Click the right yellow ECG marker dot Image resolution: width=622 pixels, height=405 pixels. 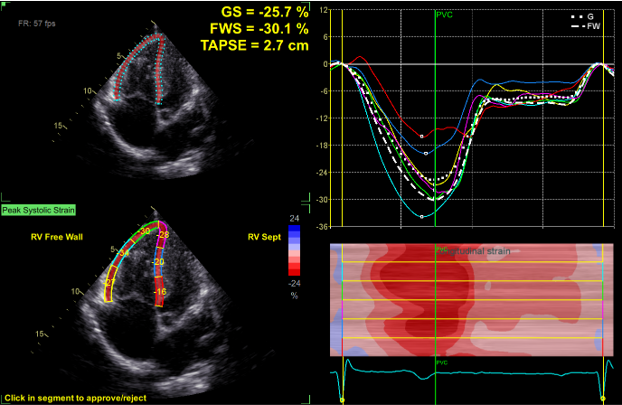point(604,399)
